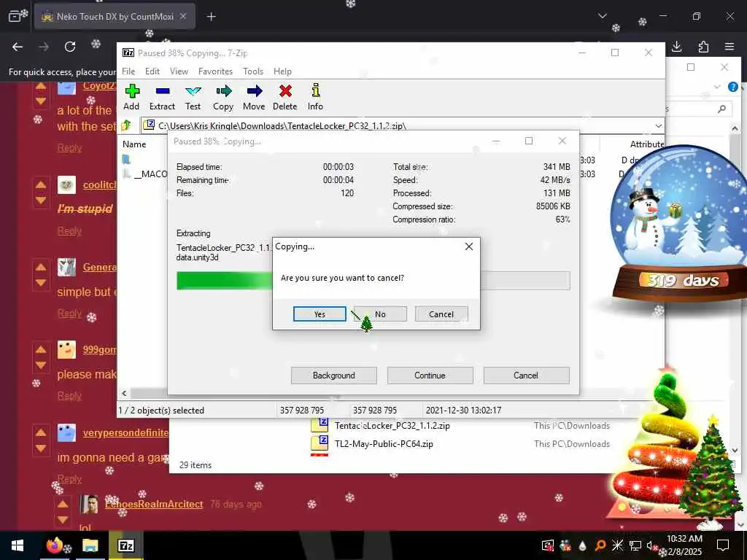Click the Name column header
The width and height of the screenshot is (747, 560).
pos(134,144)
